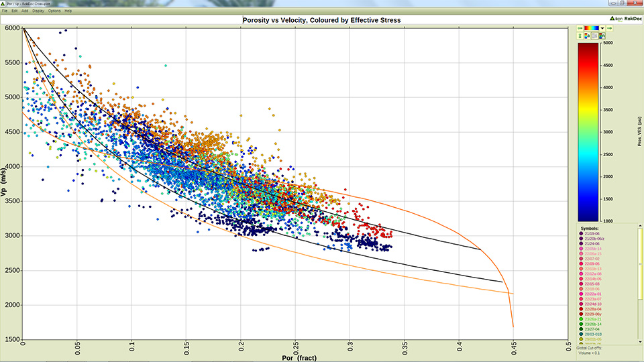Screen dimensions: 644x362
Task: Click the 5000 colour bar maximum value
Action: pos(608,43)
